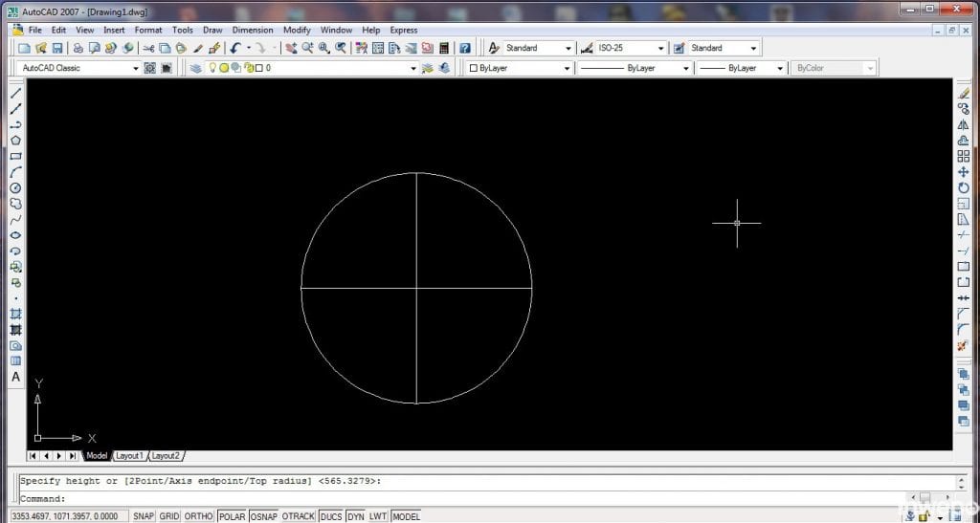Open the QuickCalc calculator icon
This screenshot has width=980, height=523.
444,48
